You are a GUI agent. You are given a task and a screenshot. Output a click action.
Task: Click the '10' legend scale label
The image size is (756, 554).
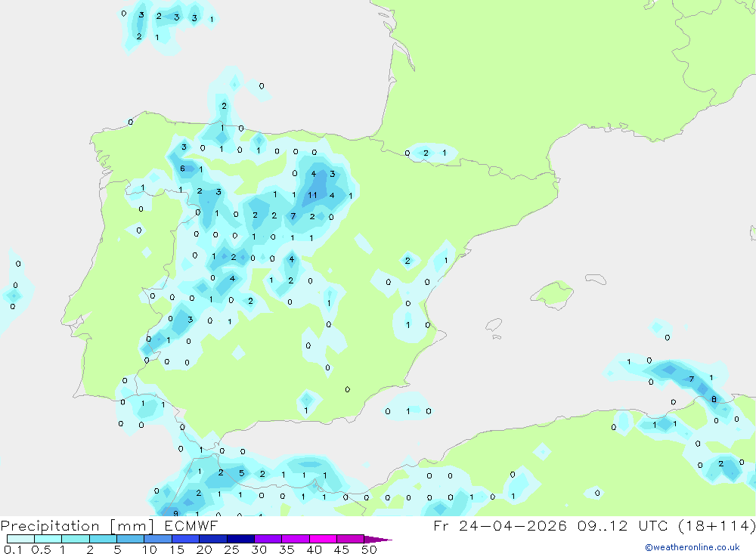click(150, 549)
